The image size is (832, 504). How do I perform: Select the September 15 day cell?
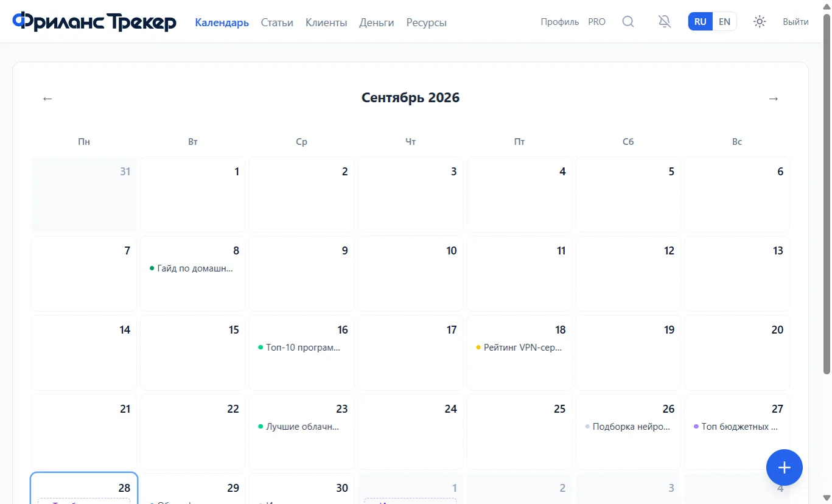coord(192,353)
